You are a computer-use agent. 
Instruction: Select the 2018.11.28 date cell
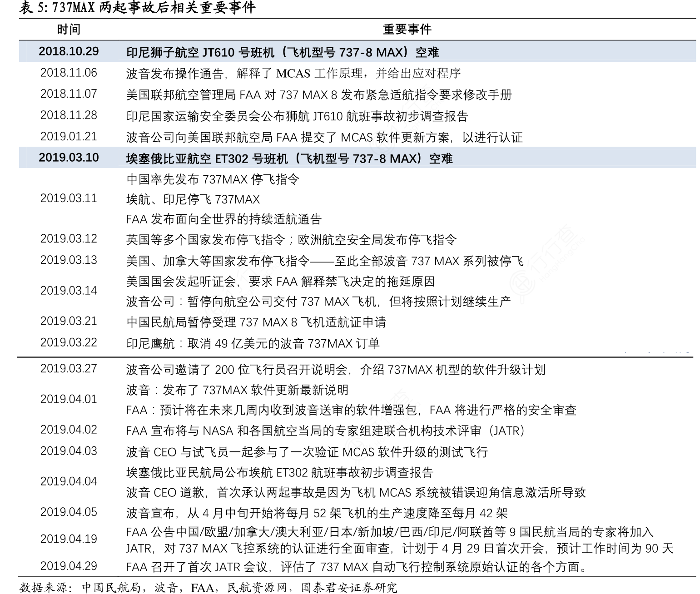tap(69, 115)
